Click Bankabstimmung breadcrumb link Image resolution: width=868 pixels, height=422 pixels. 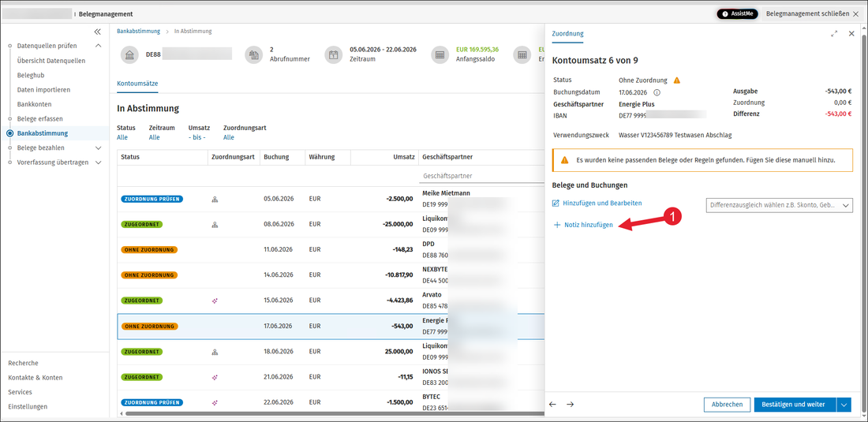pyautogui.click(x=138, y=32)
